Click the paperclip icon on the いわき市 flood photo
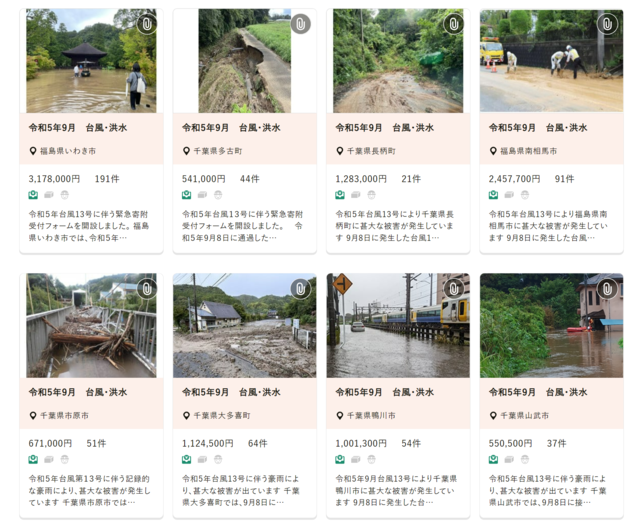Screen dimensions: 640x523 147,24
